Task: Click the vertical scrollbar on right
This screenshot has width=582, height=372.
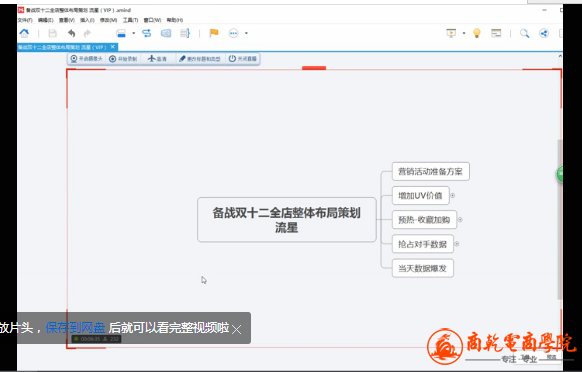Action: 560,219
